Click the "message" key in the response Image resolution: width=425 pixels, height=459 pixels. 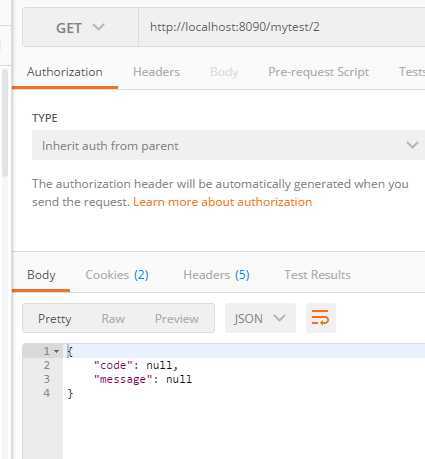tap(123, 379)
